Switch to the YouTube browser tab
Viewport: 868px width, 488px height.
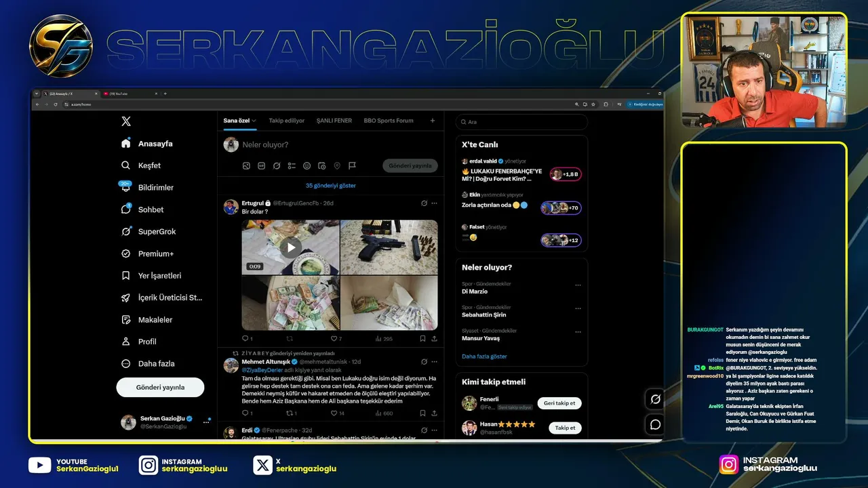[x=130, y=94]
